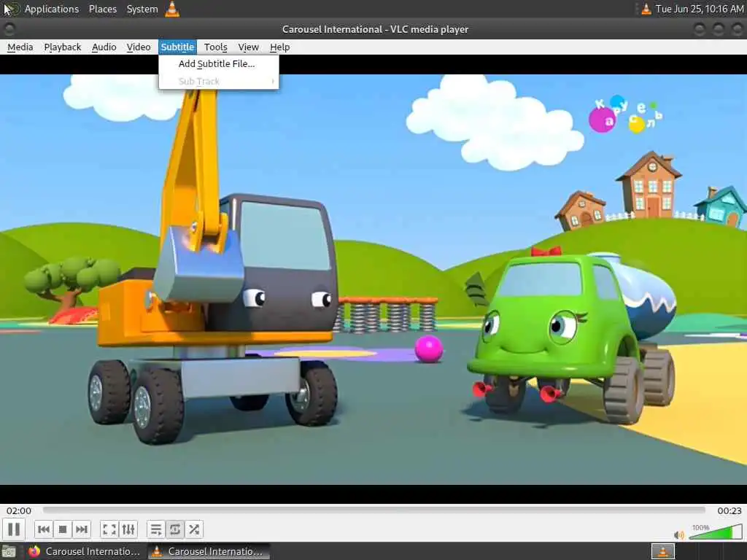747x560 pixels.
Task: Toggle fullscreen video mode
Action: (x=109, y=529)
